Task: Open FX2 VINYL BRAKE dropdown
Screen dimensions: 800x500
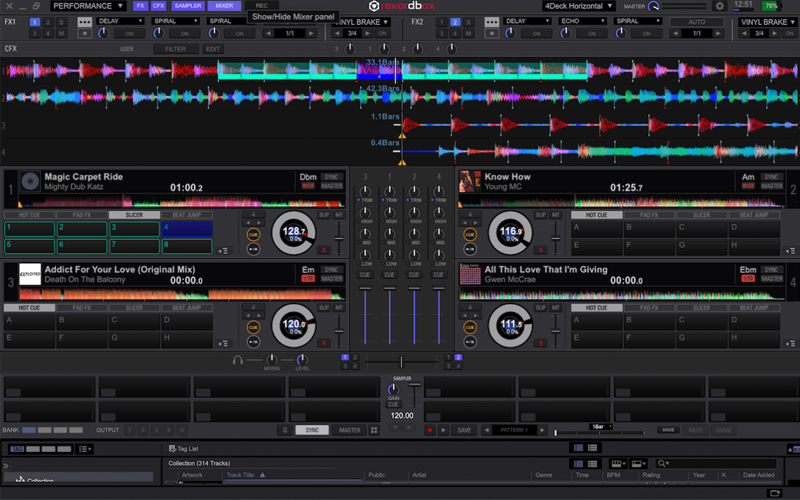Action: (x=768, y=22)
